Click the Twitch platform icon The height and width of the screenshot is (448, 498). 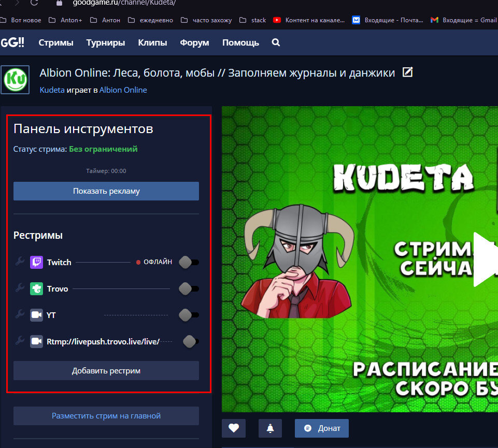pos(36,262)
